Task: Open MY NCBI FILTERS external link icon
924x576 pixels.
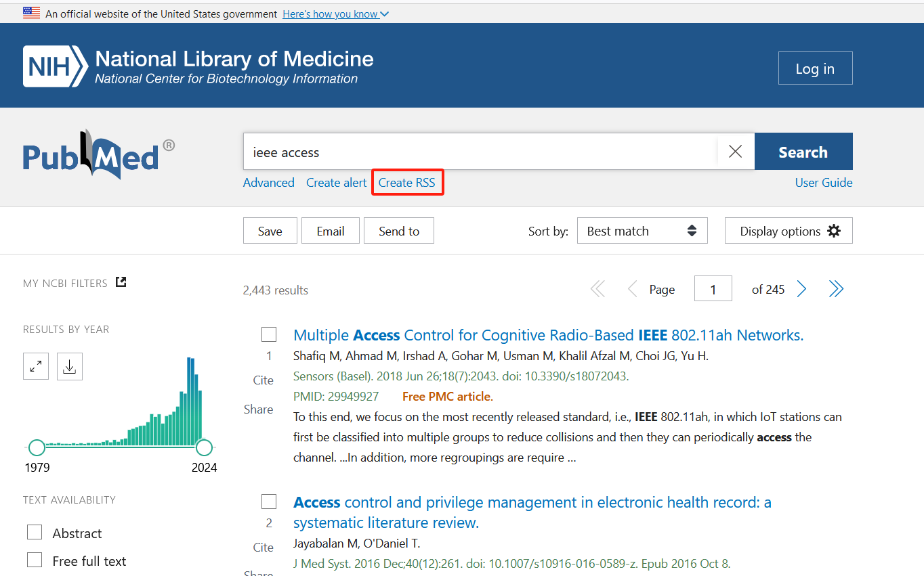Action: [121, 282]
